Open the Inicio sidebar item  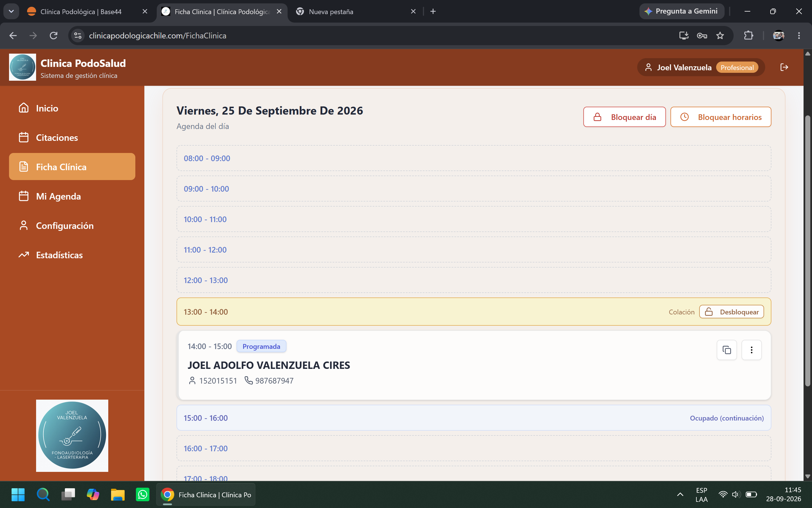pyautogui.click(x=72, y=108)
